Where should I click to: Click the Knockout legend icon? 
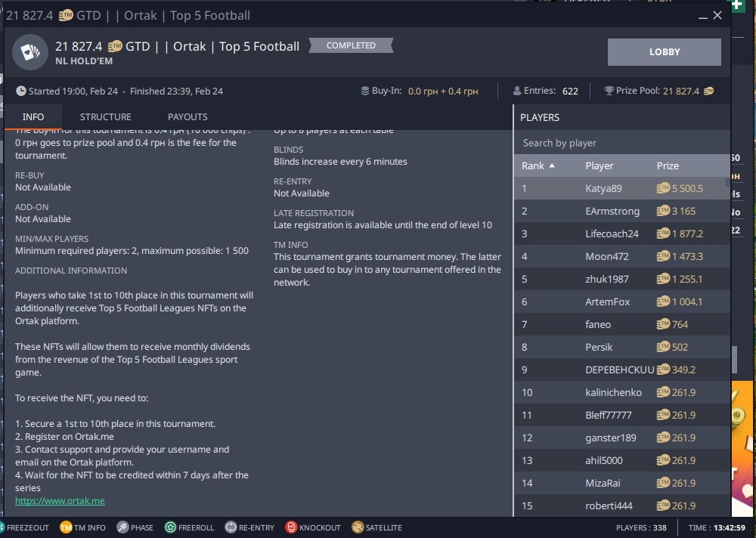[x=291, y=527]
